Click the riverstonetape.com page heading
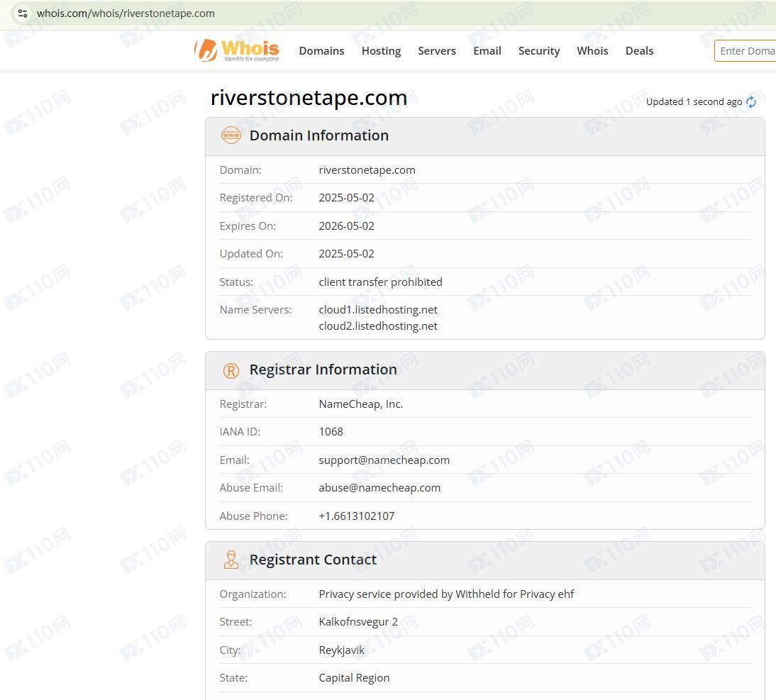The width and height of the screenshot is (776, 700). pos(309,97)
